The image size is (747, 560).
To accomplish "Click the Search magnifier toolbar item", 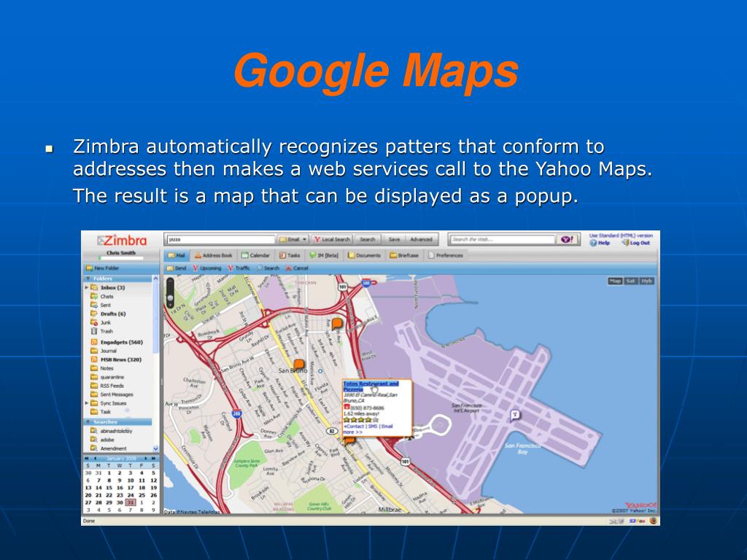I will 268,268.
